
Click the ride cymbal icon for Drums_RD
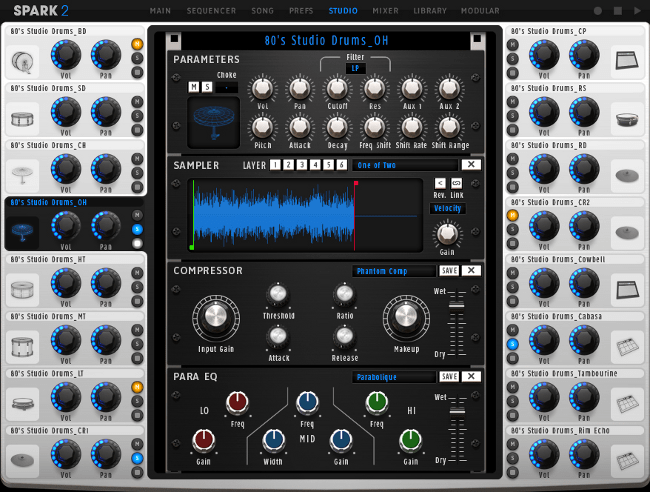(626, 175)
